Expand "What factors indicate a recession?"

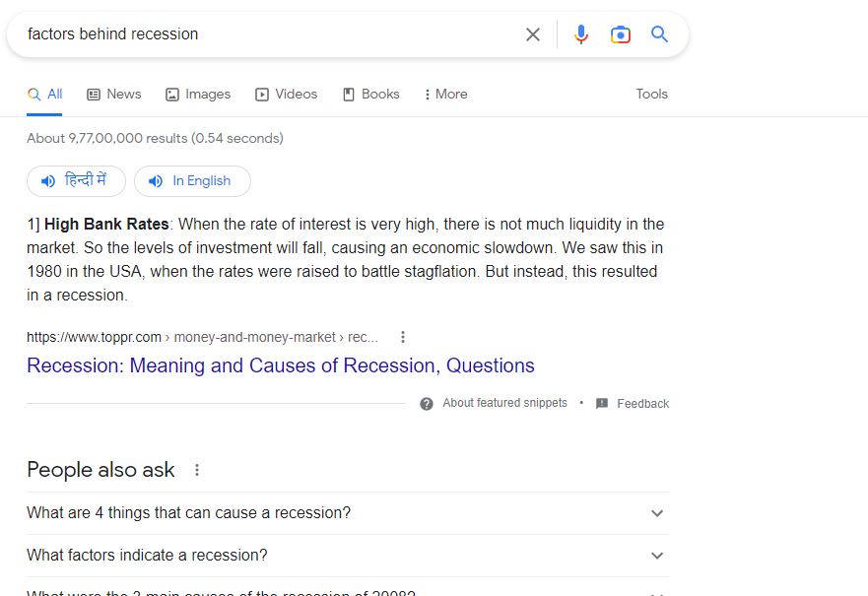tap(657, 556)
